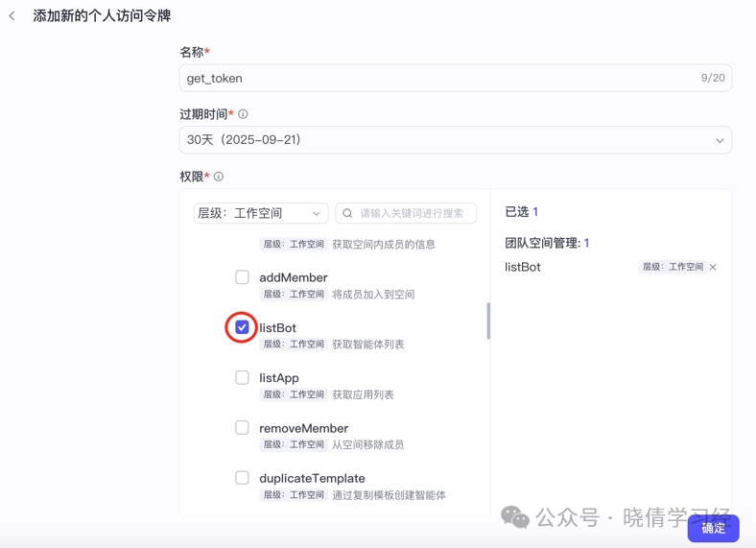Image resolution: width=756 pixels, height=548 pixels.
Task: Click the 从空间移除成员 description text
Action: pos(368,444)
